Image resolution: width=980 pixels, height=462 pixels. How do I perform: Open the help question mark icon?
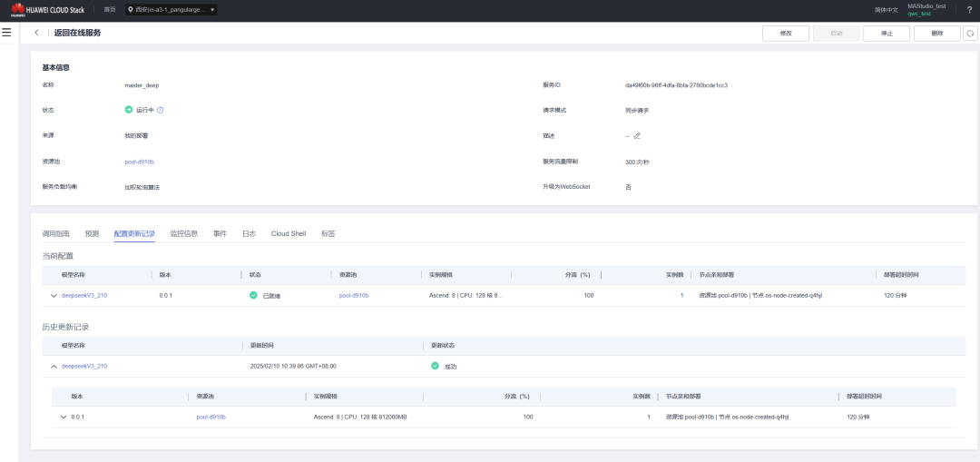[x=969, y=9]
